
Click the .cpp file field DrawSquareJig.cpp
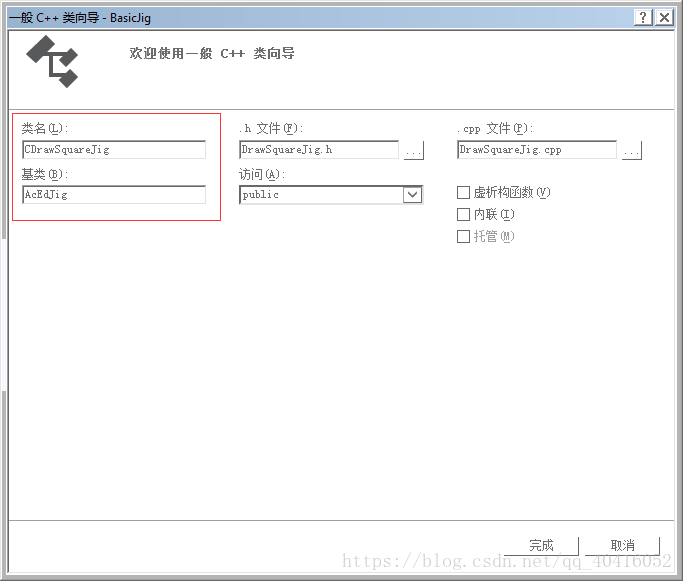537,149
